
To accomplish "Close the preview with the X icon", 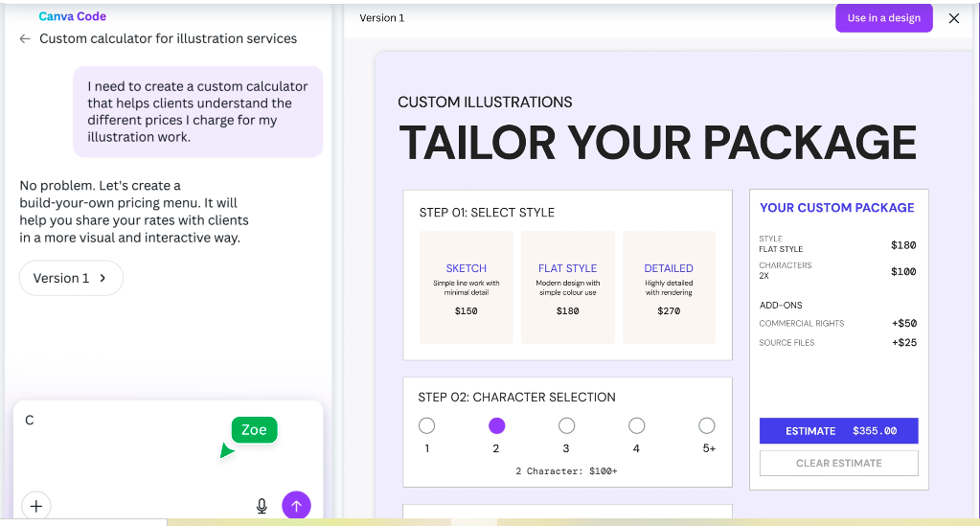I will coord(954,18).
